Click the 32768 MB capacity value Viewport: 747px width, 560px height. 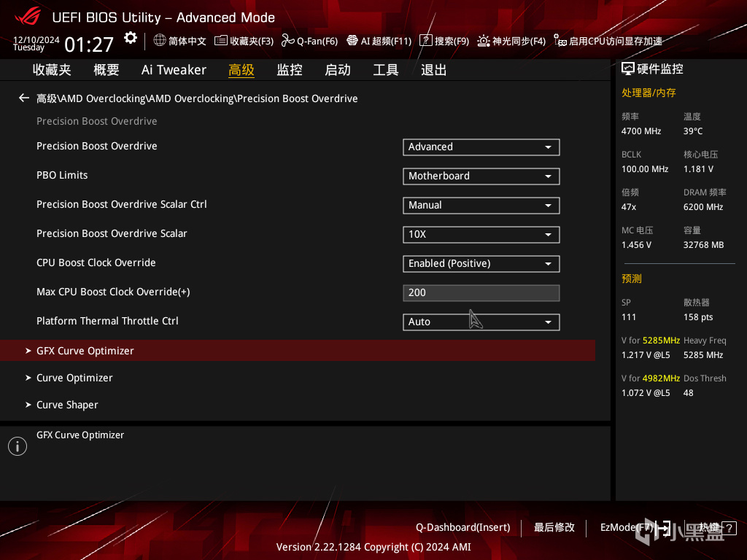[704, 245]
